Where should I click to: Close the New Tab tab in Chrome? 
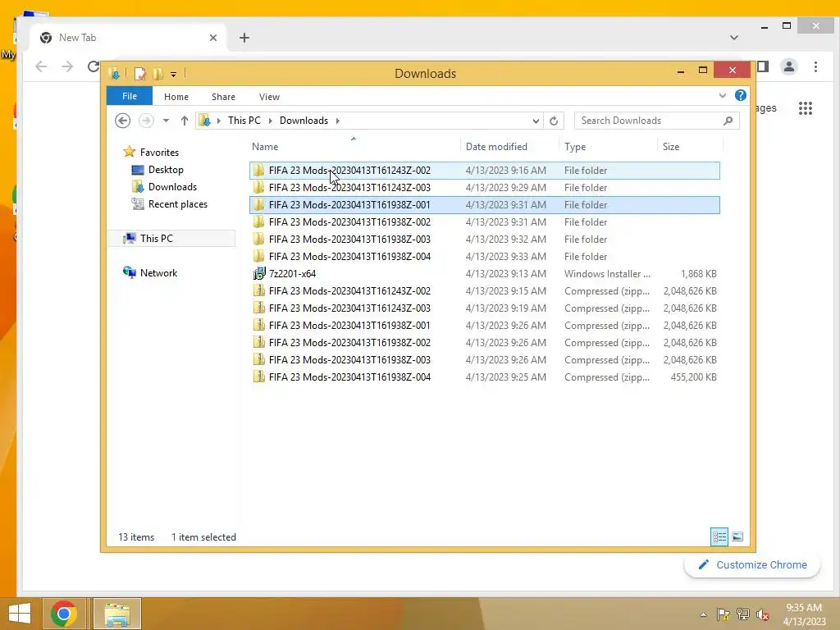213,38
